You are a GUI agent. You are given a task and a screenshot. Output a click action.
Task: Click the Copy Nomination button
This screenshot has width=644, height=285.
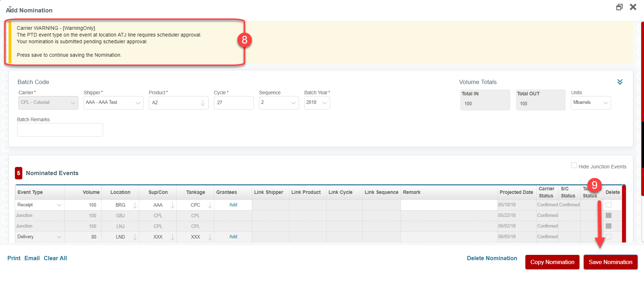pos(552,262)
